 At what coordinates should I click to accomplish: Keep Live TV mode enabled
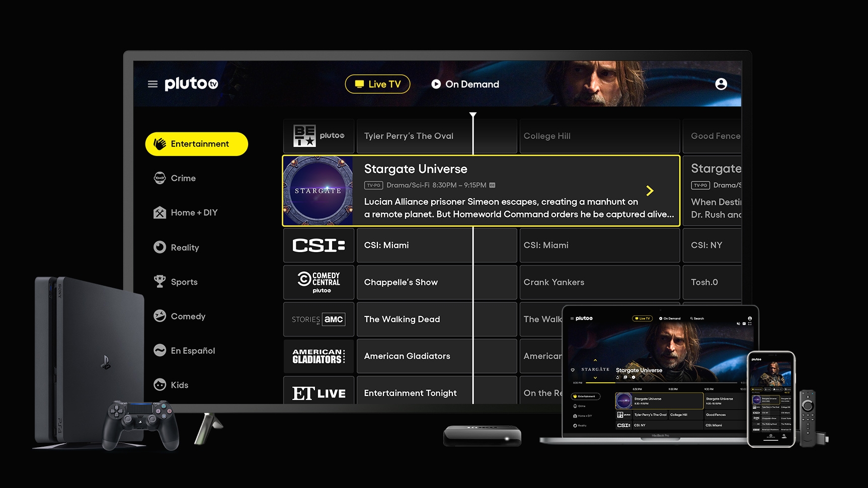(377, 84)
